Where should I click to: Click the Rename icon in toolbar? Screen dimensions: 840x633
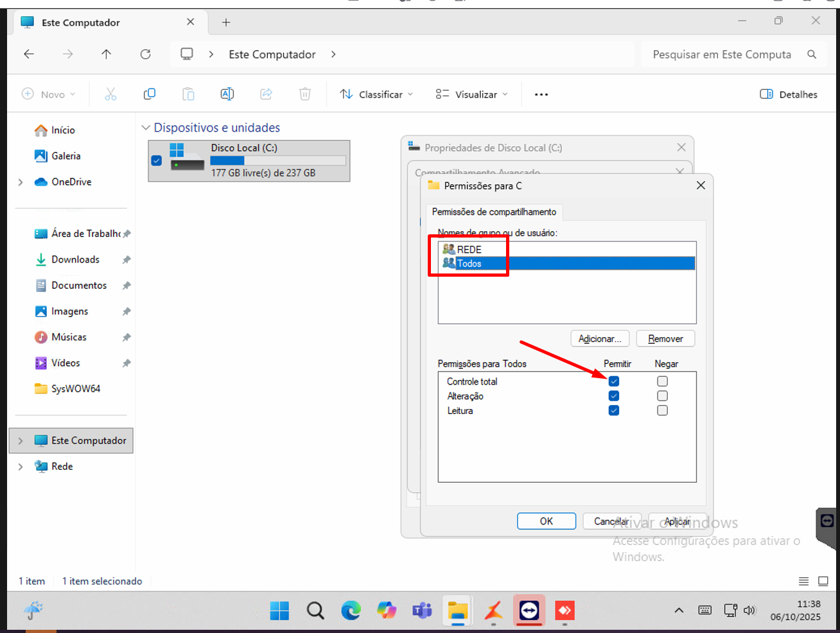point(227,94)
